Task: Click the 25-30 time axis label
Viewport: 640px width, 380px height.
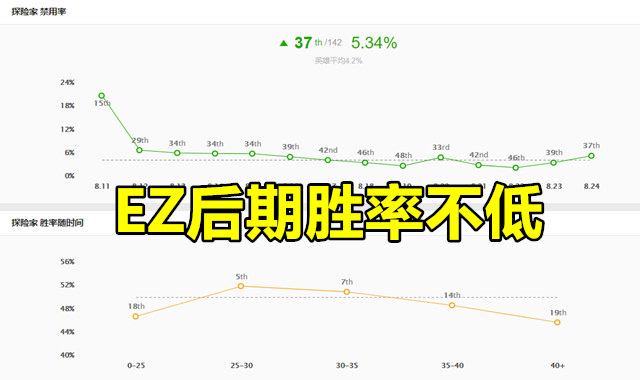Action: [241, 366]
